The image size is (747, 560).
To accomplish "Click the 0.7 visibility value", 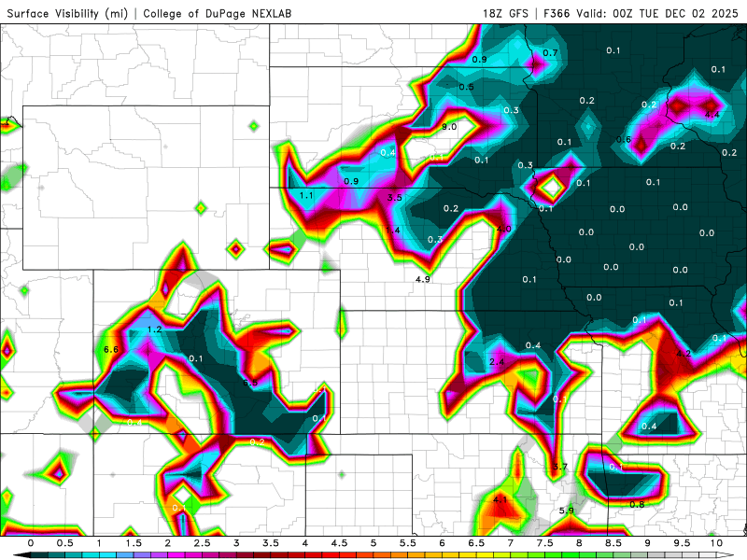I will click(x=550, y=53).
